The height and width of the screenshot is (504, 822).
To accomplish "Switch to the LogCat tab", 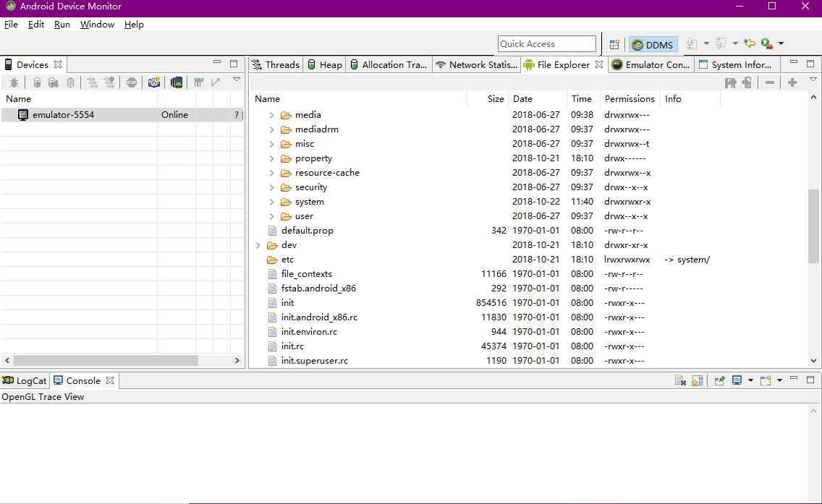I will [x=25, y=380].
